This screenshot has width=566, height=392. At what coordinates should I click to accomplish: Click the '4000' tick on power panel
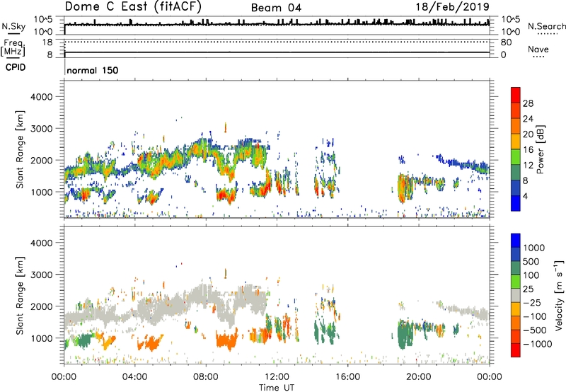point(41,97)
